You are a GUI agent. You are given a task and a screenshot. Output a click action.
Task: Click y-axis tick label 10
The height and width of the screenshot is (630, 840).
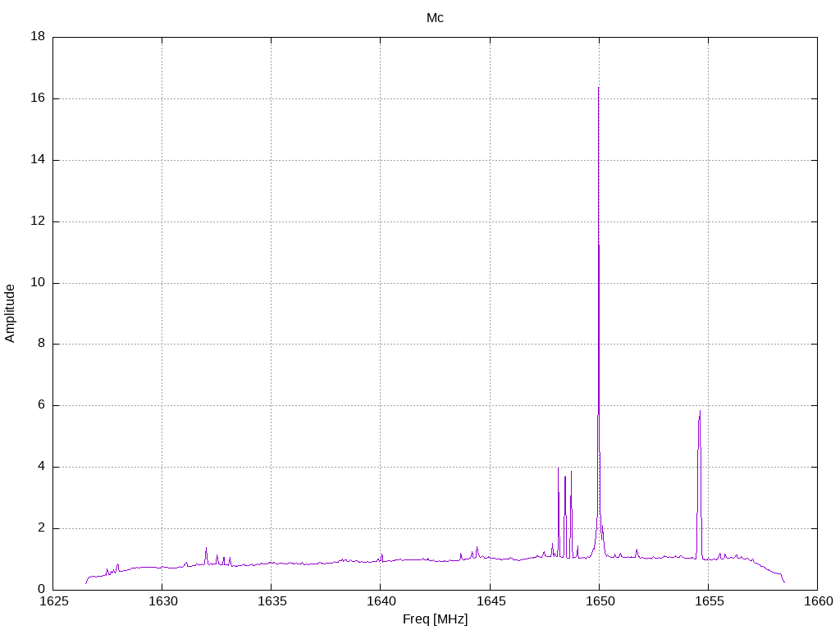click(x=38, y=282)
